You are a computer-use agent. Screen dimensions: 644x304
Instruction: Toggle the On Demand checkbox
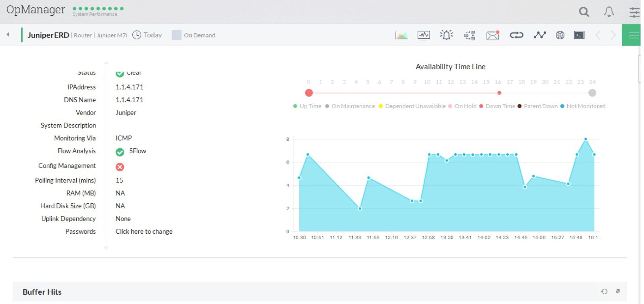tap(177, 35)
